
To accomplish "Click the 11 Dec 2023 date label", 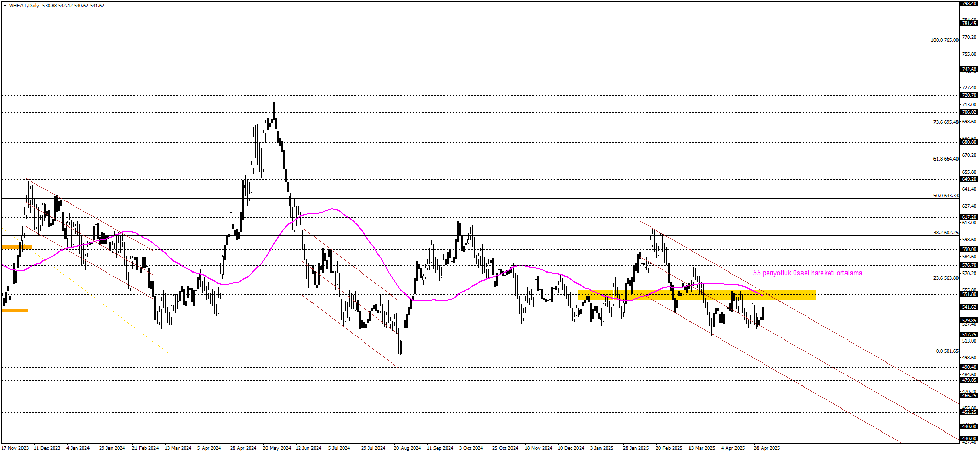I will click(x=47, y=448).
